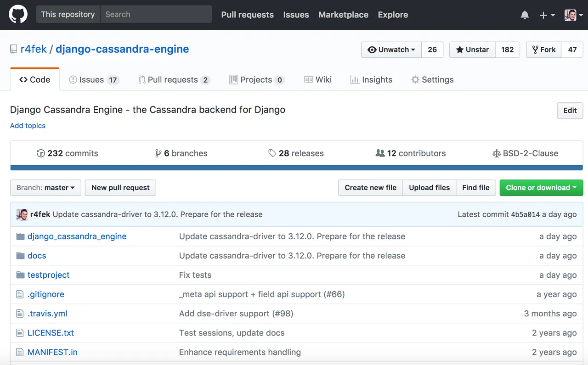Click the graph icon on the Insights tab
Screen dimensions: 588x365
(x=355, y=79)
